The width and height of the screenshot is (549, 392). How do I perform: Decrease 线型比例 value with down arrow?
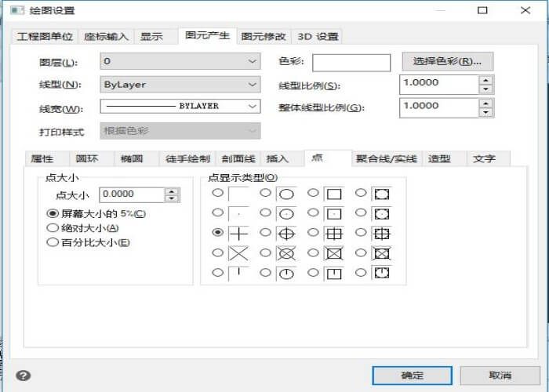coord(485,89)
